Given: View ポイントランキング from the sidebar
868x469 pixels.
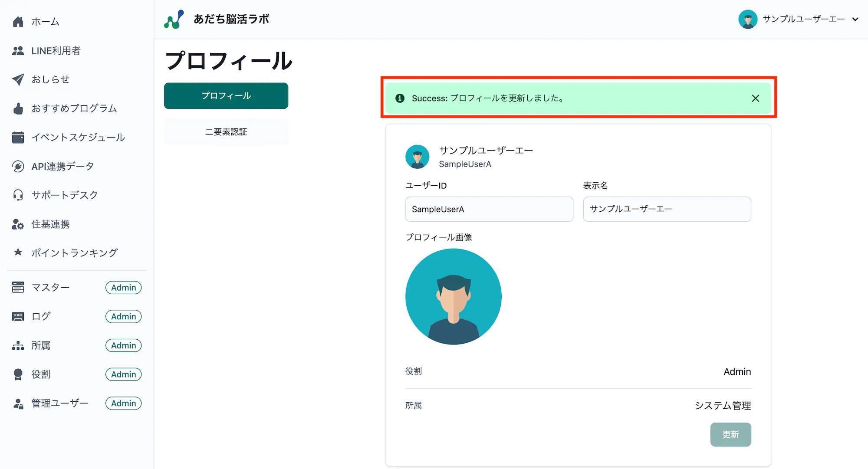Looking at the screenshot, I should tap(75, 253).
